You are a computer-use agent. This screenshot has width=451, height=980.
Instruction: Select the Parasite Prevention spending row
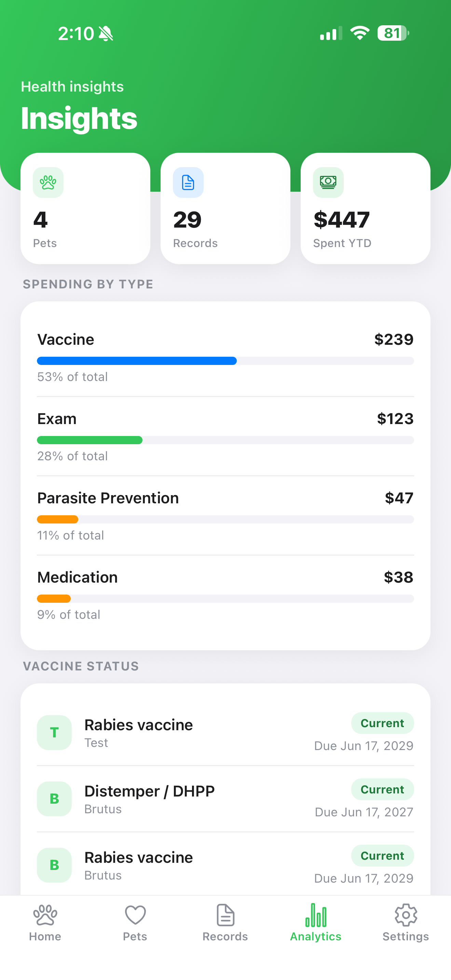(225, 516)
